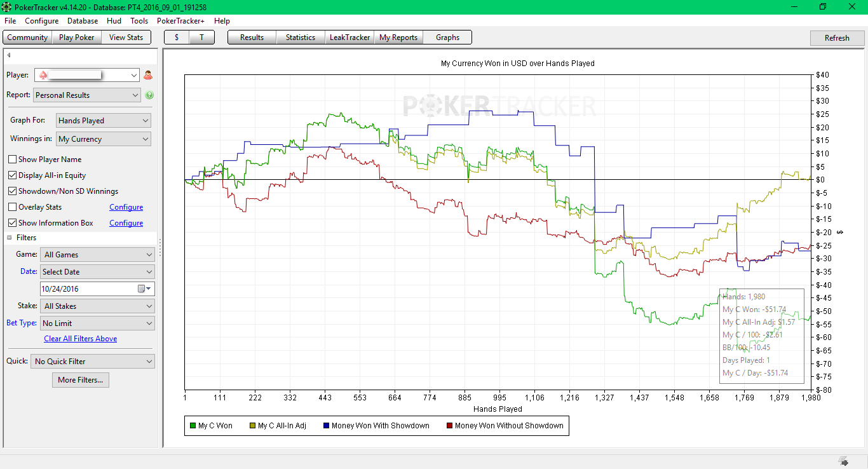Enable the Show Player Name checkbox
Viewport: 868px width, 469px height.
(x=13, y=160)
